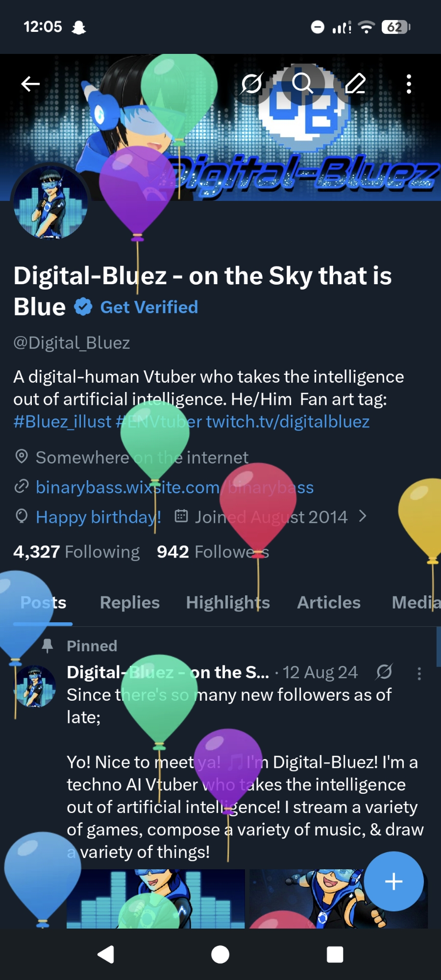The width and height of the screenshot is (441, 980).
Task: Tap the compose post plus button
Action: [393, 882]
